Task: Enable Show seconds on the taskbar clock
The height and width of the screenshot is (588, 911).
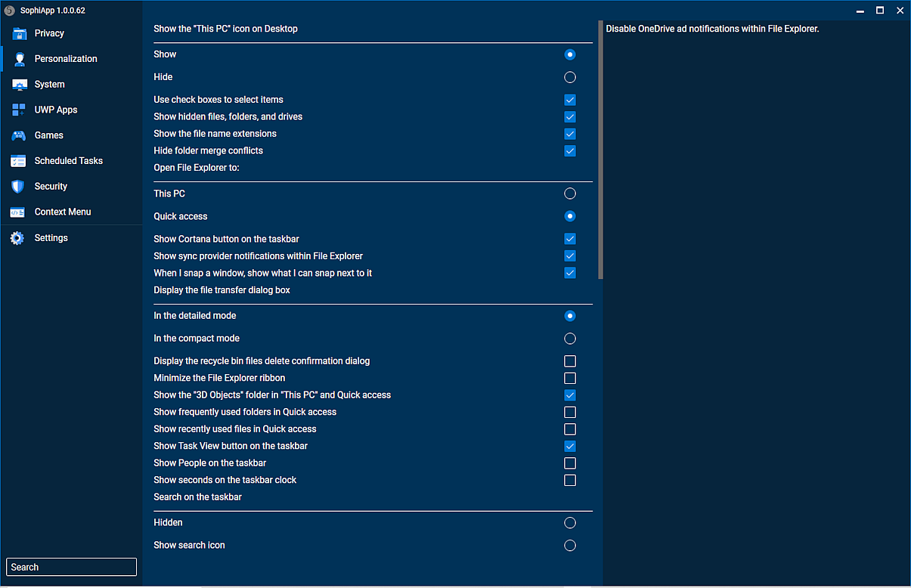Action: (x=570, y=480)
